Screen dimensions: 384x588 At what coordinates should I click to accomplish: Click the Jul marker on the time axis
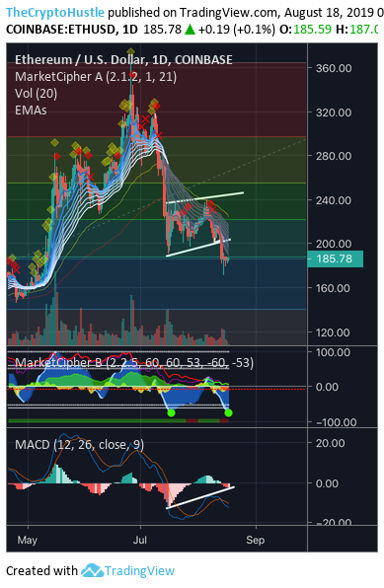140,540
